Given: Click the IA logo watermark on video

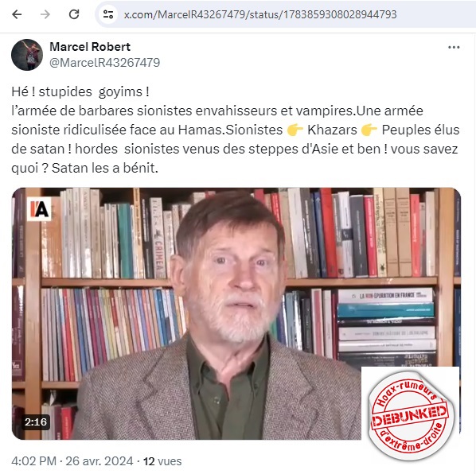Looking at the screenshot, I should coord(39,208).
